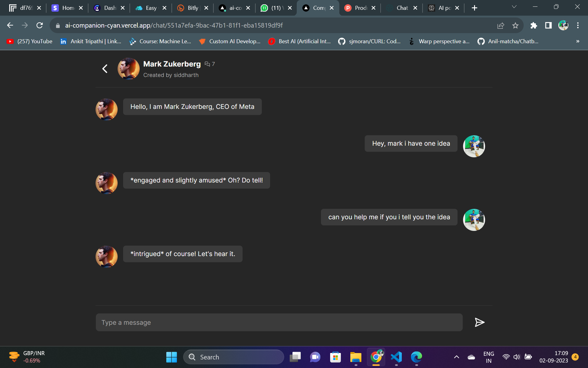Click the address bar URL
This screenshot has width=588, height=368.
pos(174,25)
